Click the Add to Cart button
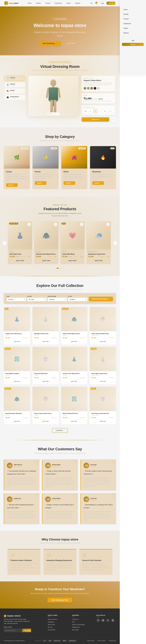146x644 pixels. tap(95, 119)
